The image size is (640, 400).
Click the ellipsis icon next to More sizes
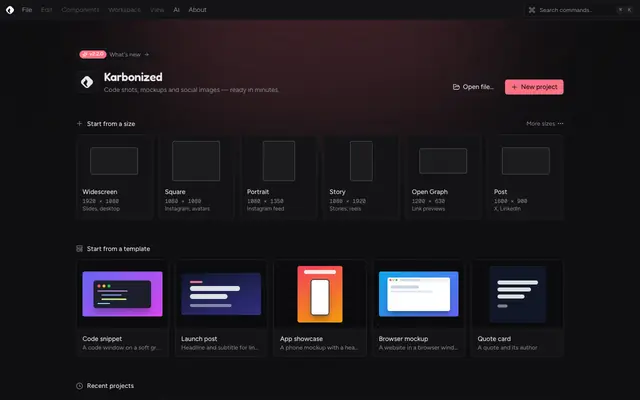pos(560,123)
